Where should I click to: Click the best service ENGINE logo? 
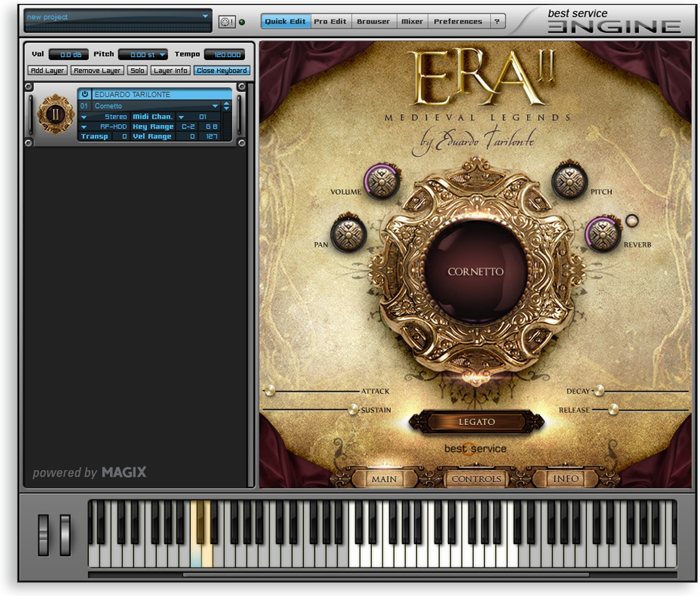[614, 21]
